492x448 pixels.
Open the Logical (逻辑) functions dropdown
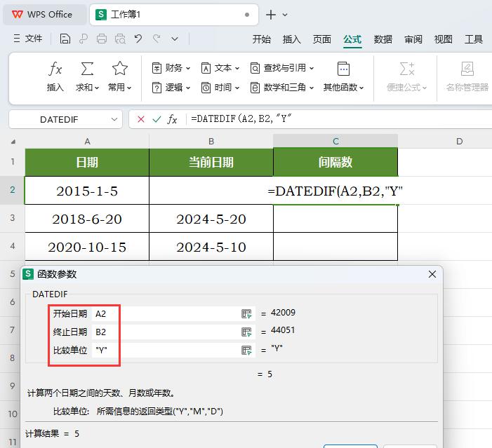click(171, 88)
